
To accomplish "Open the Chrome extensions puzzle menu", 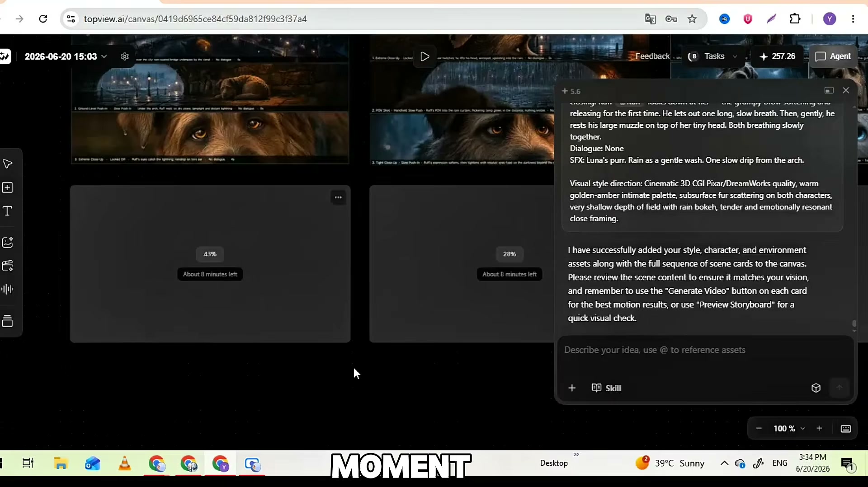I will pyautogui.click(x=795, y=19).
